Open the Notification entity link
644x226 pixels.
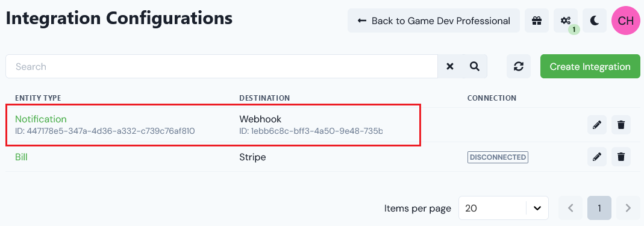click(40, 119)
